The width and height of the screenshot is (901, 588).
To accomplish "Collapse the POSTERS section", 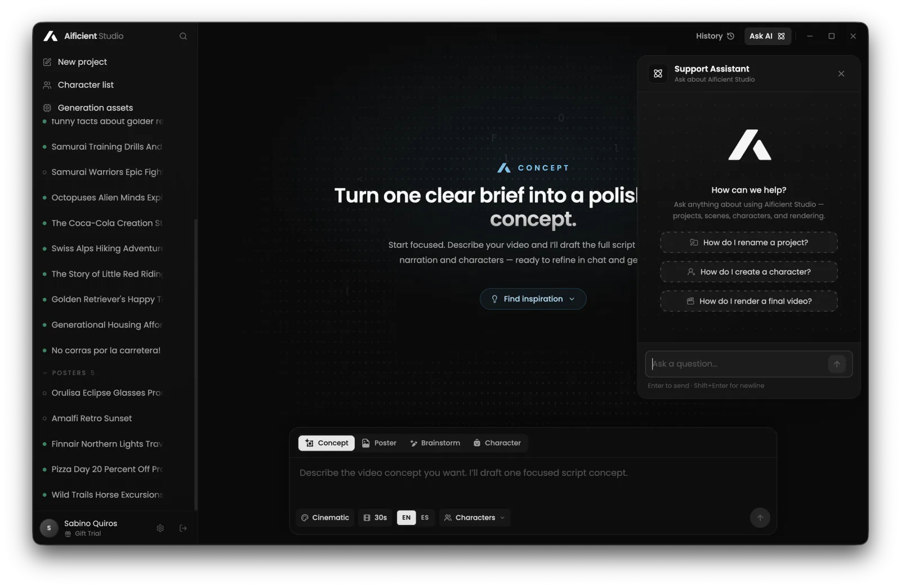I will 69,373.
